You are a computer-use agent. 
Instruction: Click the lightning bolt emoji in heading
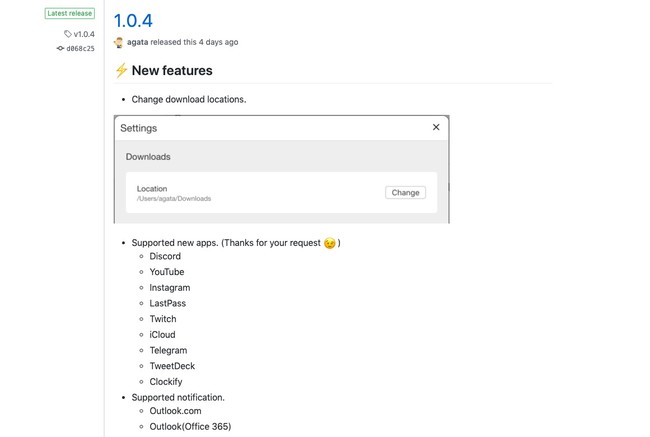[121, 71]
